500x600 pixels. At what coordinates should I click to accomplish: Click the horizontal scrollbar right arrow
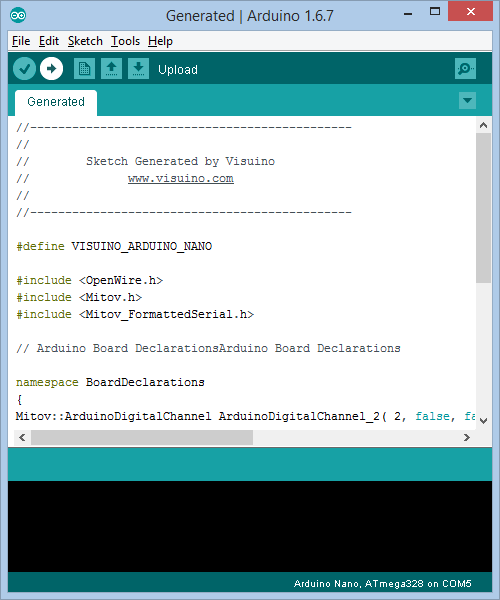point(467,437)
